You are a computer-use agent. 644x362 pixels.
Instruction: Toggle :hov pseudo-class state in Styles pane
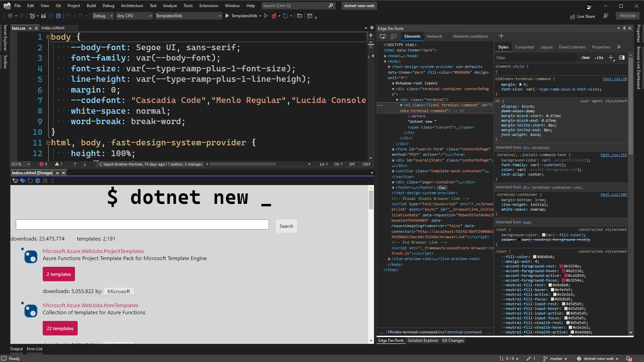point(585,58)
